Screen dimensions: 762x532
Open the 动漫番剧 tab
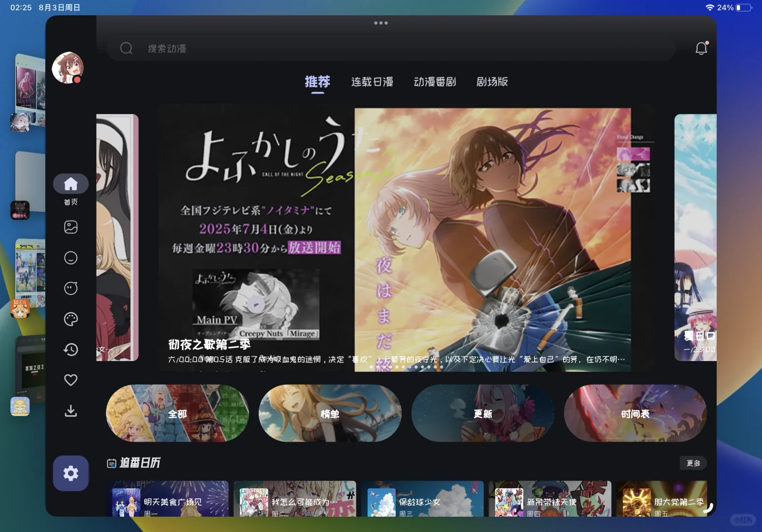(x=434, y=82)
